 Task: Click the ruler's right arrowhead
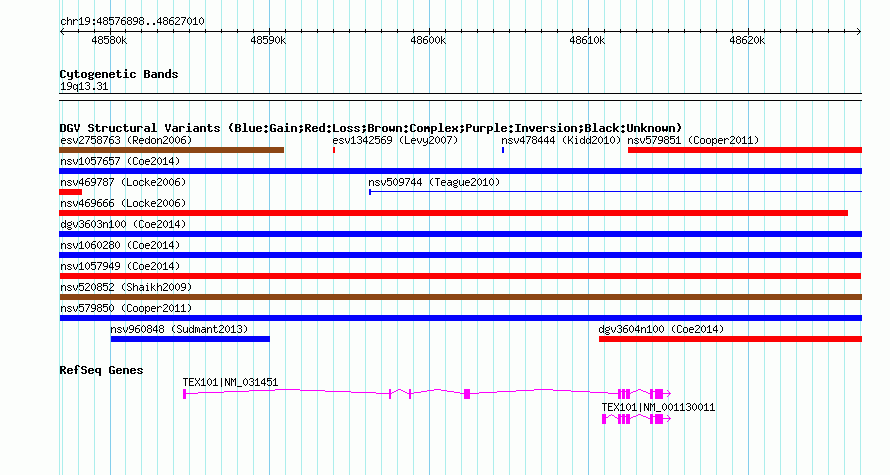859,32
